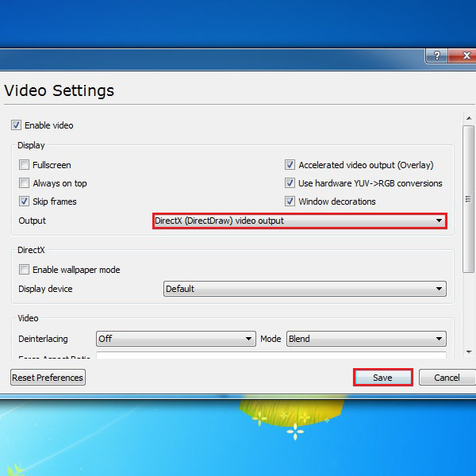Toggle the Skip frames checkbox
Screen dimensions: 476x476
tap(24, 202)
